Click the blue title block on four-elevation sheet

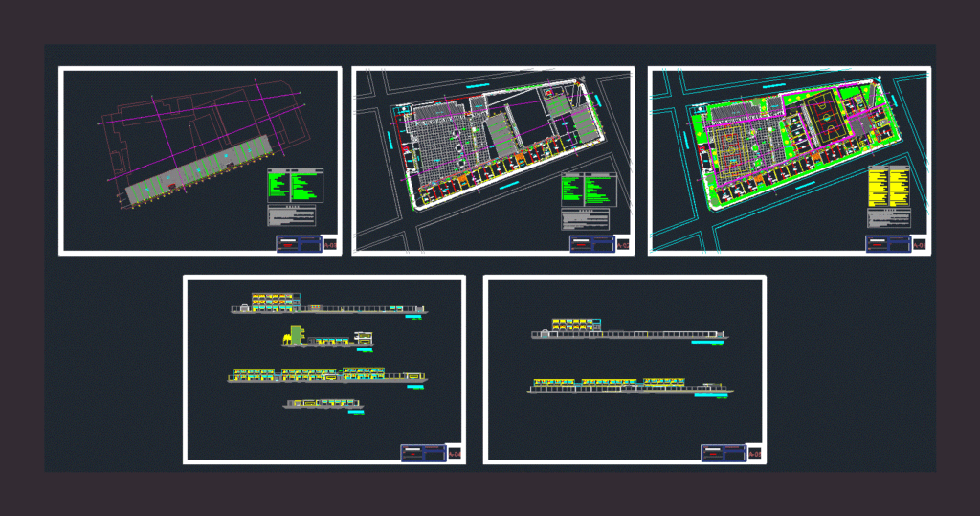423,453
